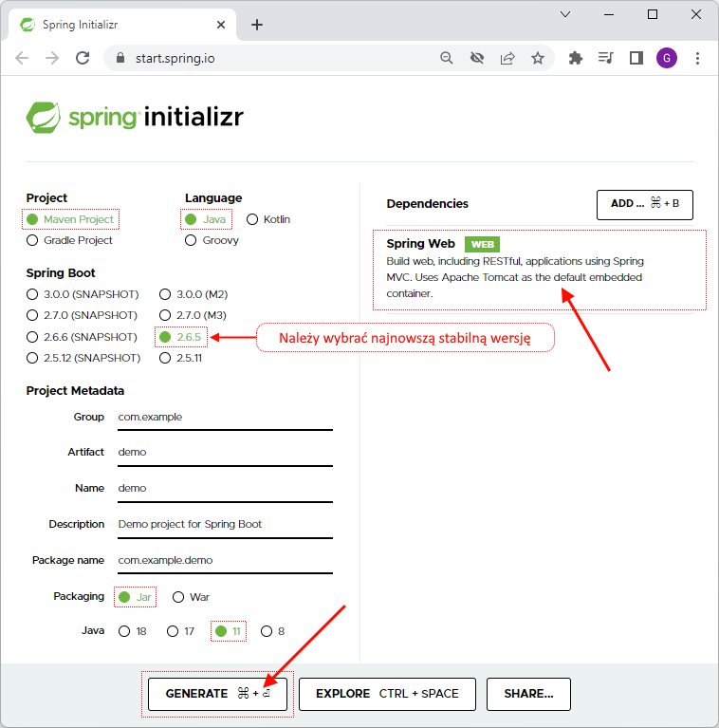The image size is (719, 728).
Task: Click the Package name input field
Action: (225, 561)
